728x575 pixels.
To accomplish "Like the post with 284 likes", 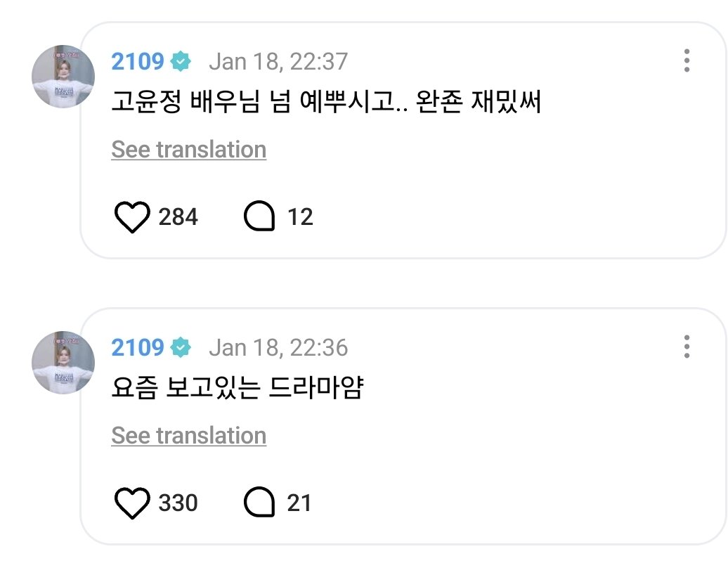I will click(x=132, y=217).
